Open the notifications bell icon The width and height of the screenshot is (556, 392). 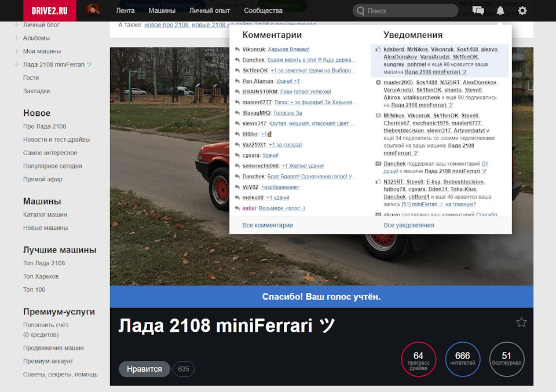point(500,10)
